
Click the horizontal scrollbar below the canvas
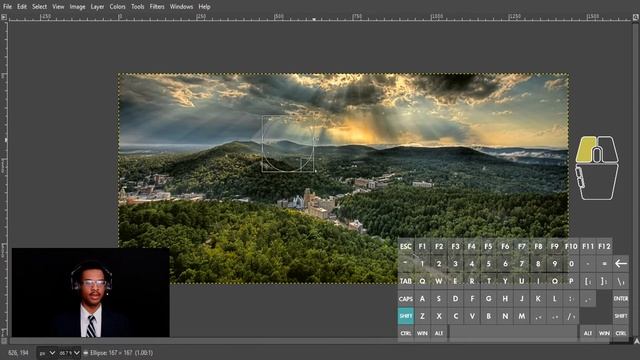(x=320, y=340)
